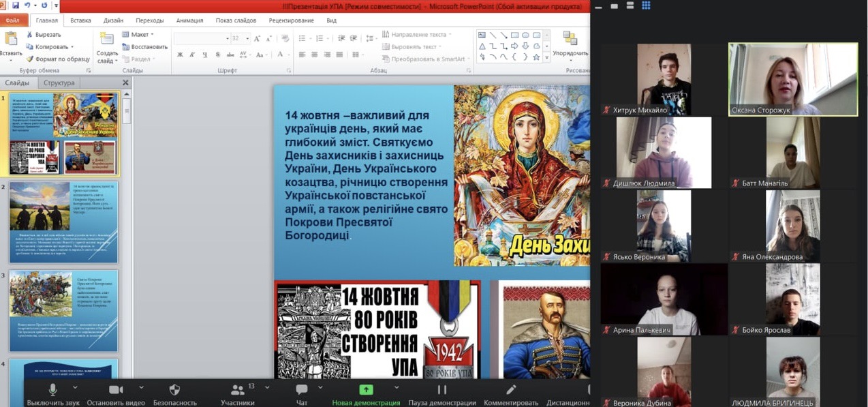Insert a rectangle shape from the shapes gallery
This screenshot has height=407, width=868.
tap(514, 35)
